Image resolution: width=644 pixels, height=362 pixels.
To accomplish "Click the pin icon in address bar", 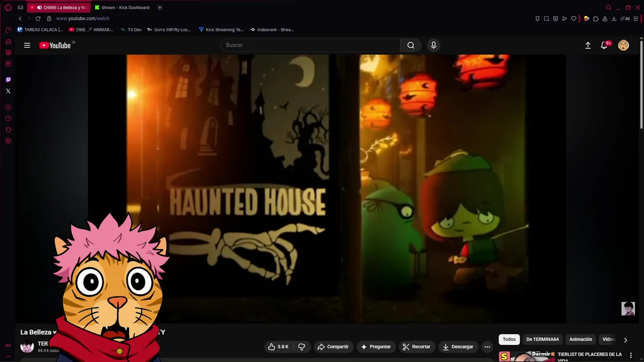I will click(537, 19).
